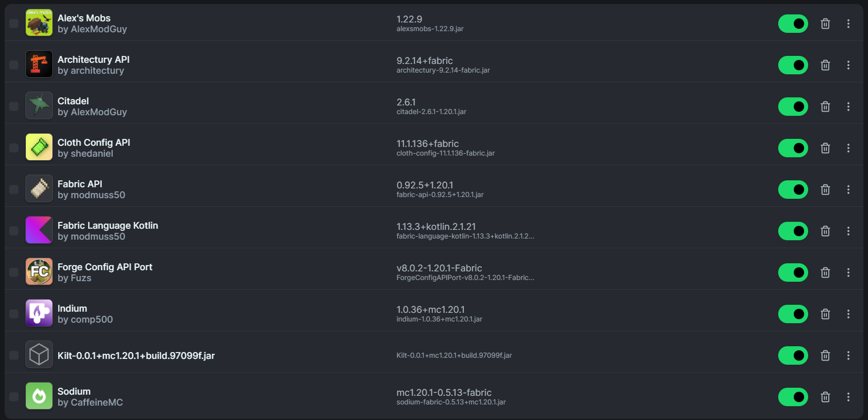868x420 pixels.
Task: Click the Cloth Config API emerald icon
Action: [x=39, y=147]
